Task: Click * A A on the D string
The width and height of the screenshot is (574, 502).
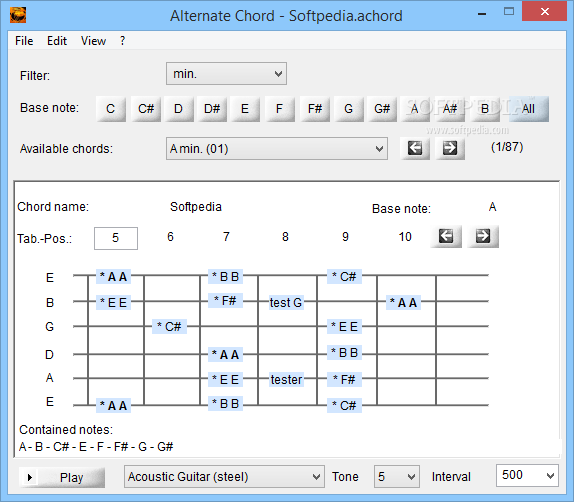Action: tap(226, 354)
